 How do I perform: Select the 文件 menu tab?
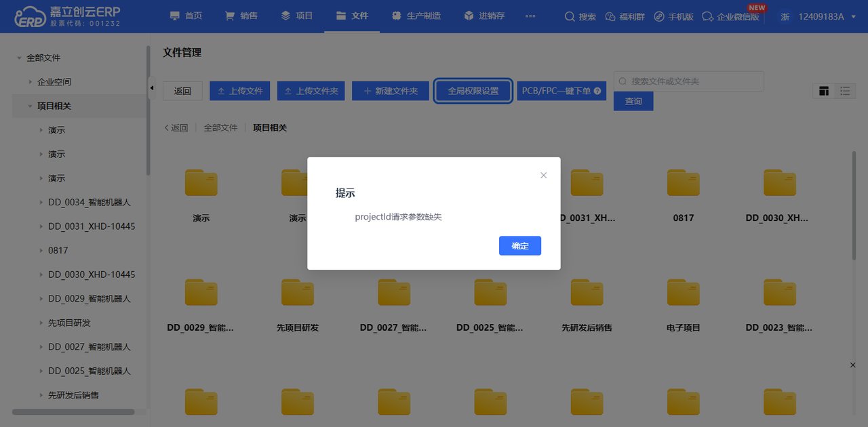[x=352, y=16]
